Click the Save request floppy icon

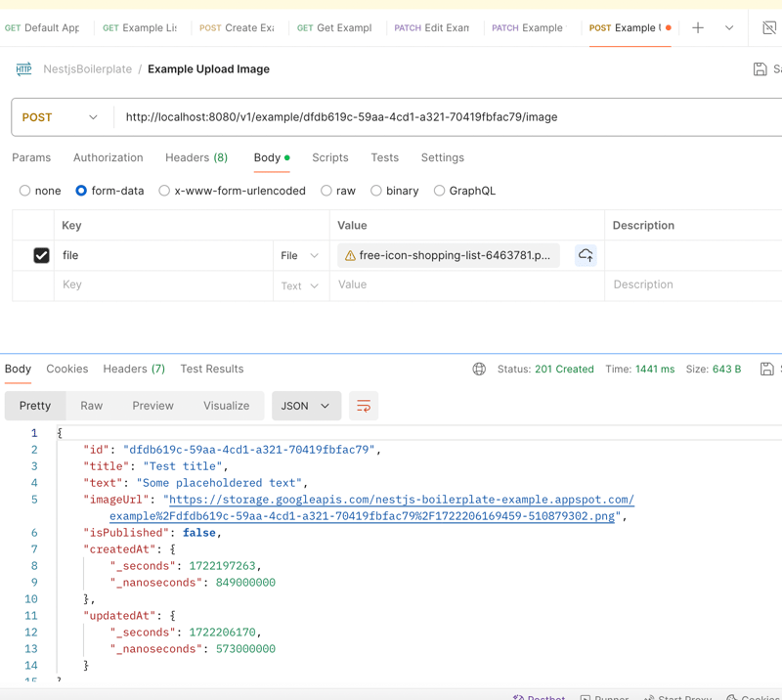pos(760,68)
